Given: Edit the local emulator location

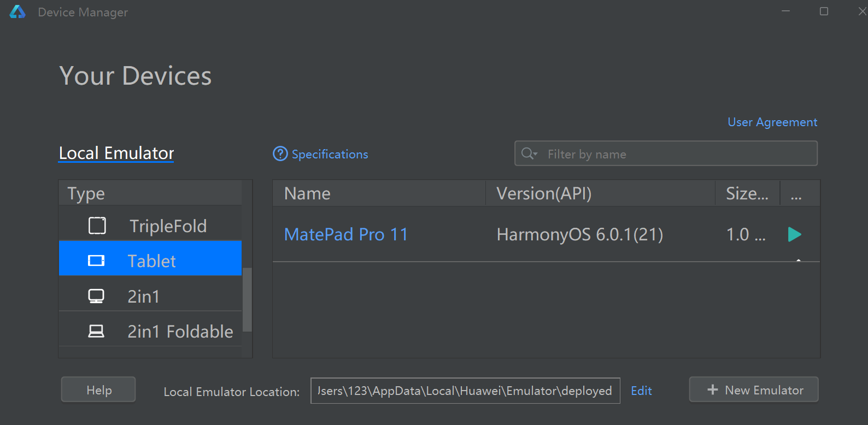Looking at the screenshot, I should (641, 391).
